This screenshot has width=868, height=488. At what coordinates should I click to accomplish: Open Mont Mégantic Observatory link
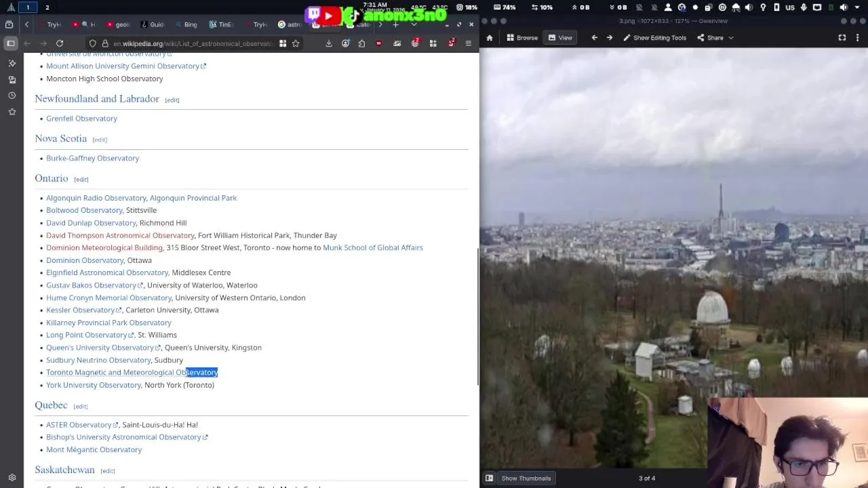pyautogui.click(x=94, y=449)
